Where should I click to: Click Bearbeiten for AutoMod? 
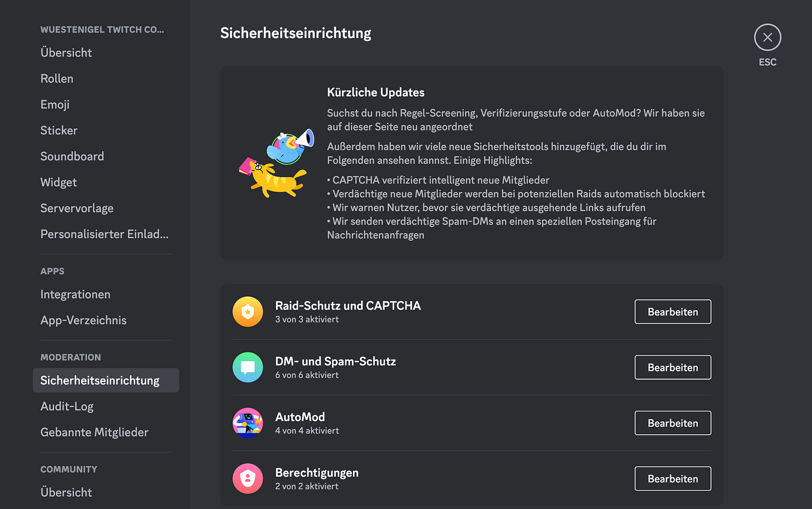tap(673, 423)
